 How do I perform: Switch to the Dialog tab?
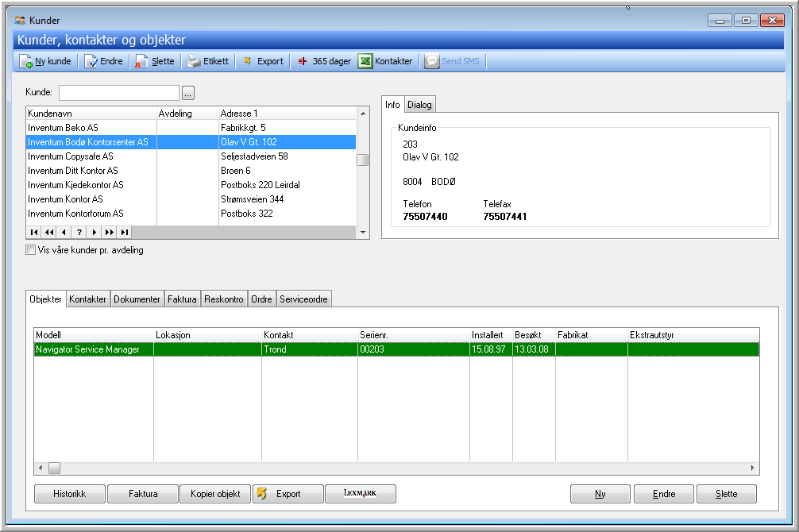419,105
